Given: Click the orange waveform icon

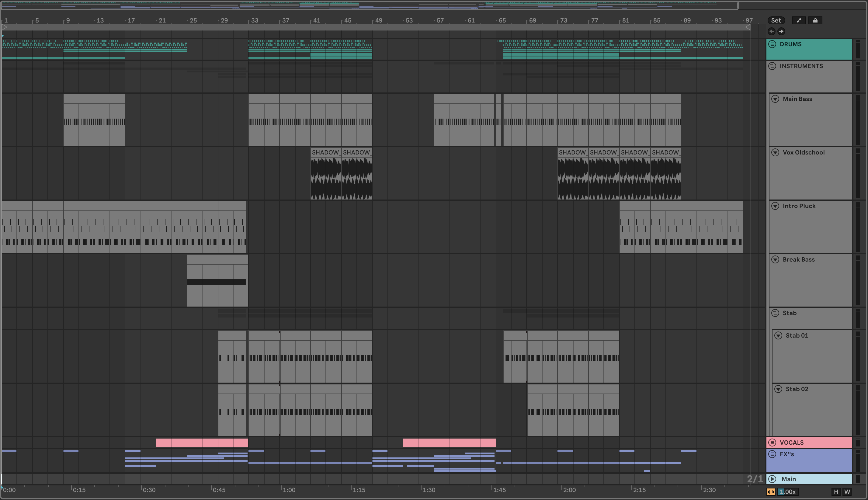Looking at the screenshot, I should click(x=771, y=492).
